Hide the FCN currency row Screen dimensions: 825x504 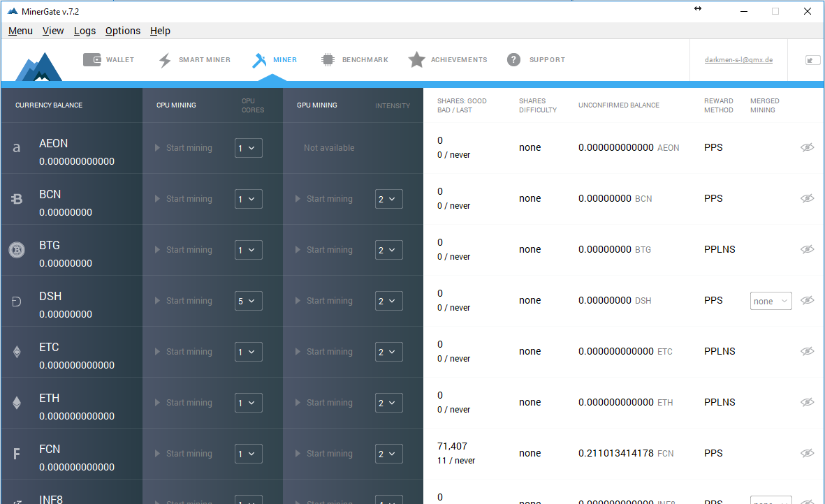coord(807,454)
